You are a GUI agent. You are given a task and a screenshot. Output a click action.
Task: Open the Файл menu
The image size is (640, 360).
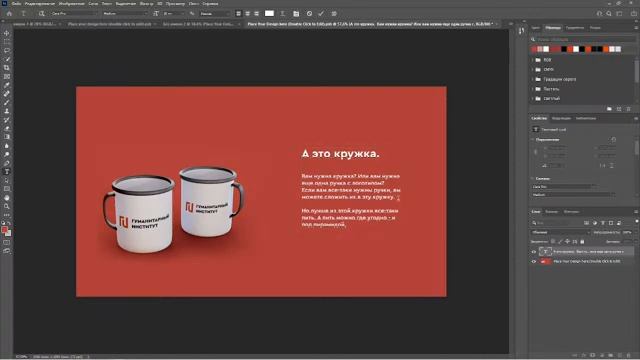click(16, 4)
